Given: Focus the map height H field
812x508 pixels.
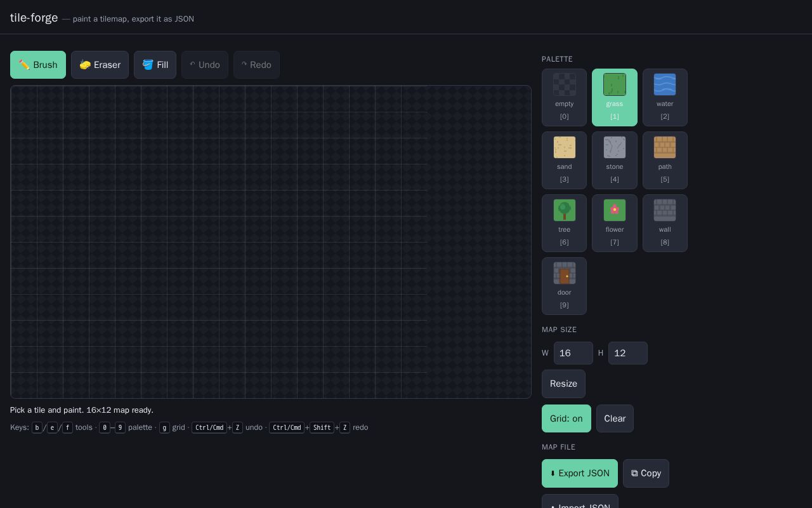Looking at the screenshot, I should pyautogui.click(x=628, y=353).
